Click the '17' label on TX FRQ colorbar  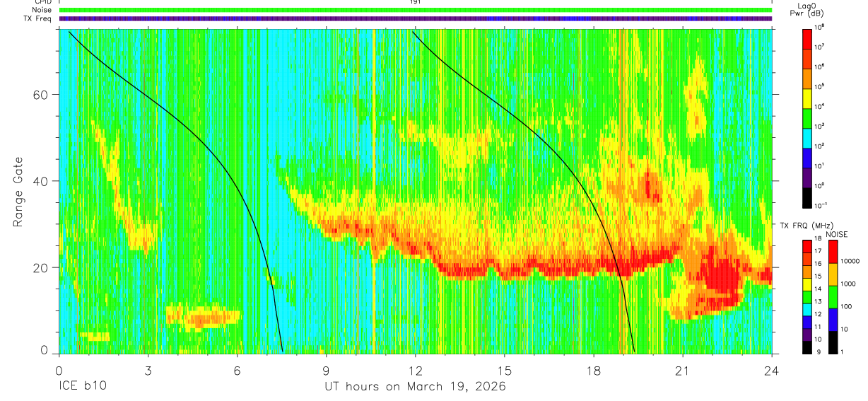click(819, 251)
